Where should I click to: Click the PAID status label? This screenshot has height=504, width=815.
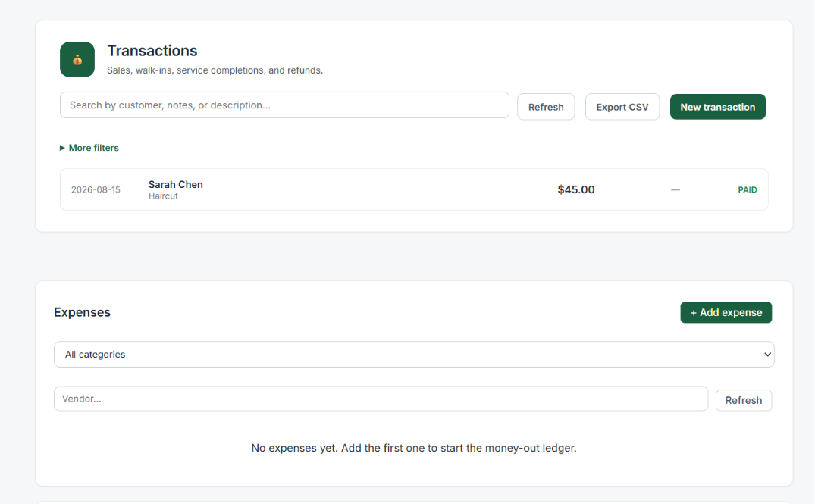[x=747, y=190]
